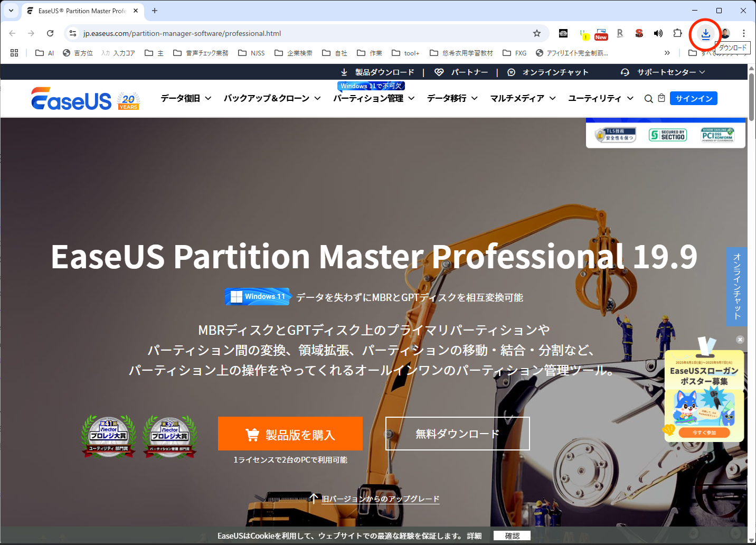Expand the データ復旧 menu
The height and width of the screenshot is (545, 756).
186,98
